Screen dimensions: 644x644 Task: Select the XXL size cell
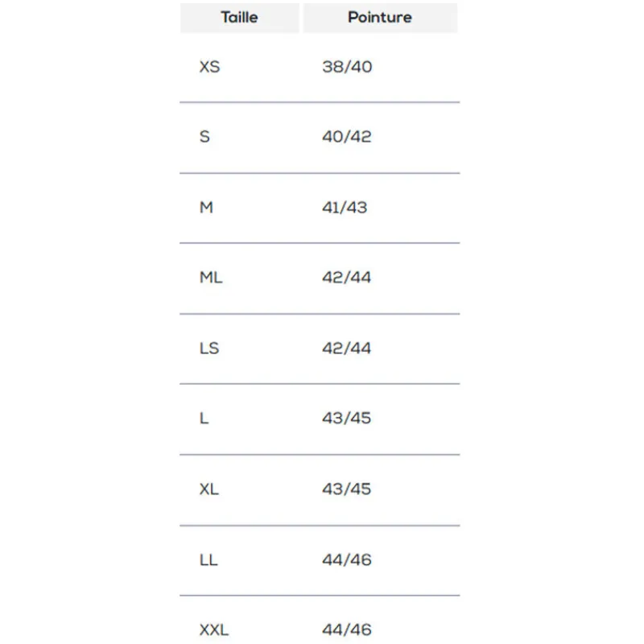(x=214, y=630)
